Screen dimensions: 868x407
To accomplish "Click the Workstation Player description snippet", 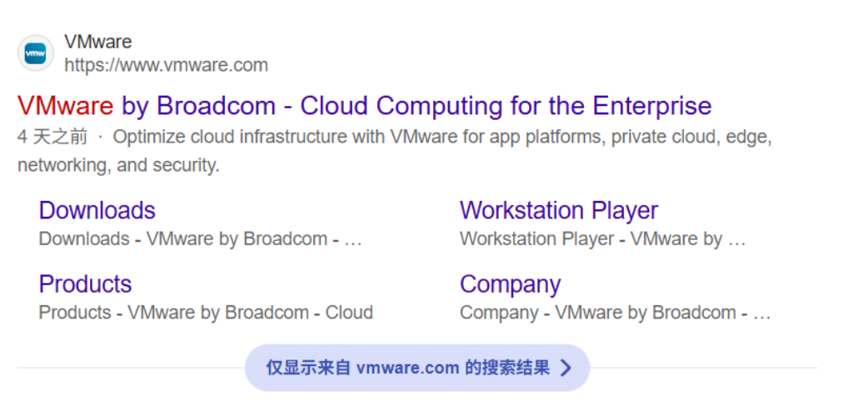I will pyautogui.click(x=601, y=239).
